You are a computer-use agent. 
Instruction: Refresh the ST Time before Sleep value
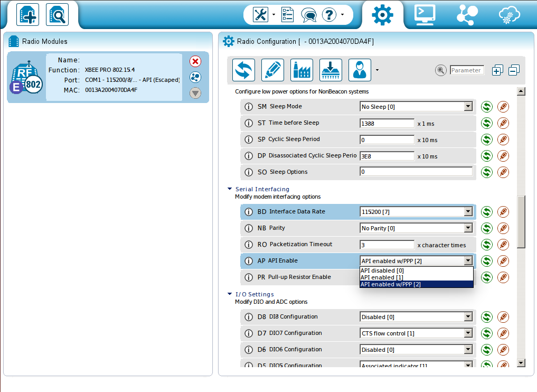pyautogui.click(x=487, y=123)
